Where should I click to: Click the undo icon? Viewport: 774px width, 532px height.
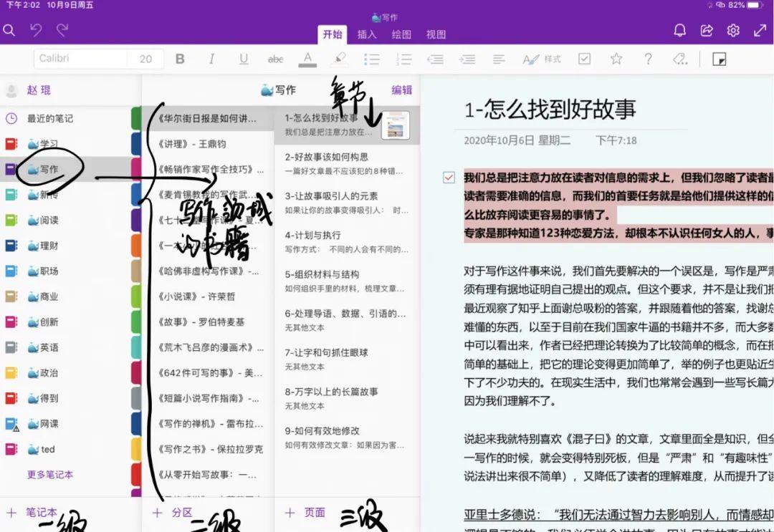pyautogui.click(x=36, y=30)
